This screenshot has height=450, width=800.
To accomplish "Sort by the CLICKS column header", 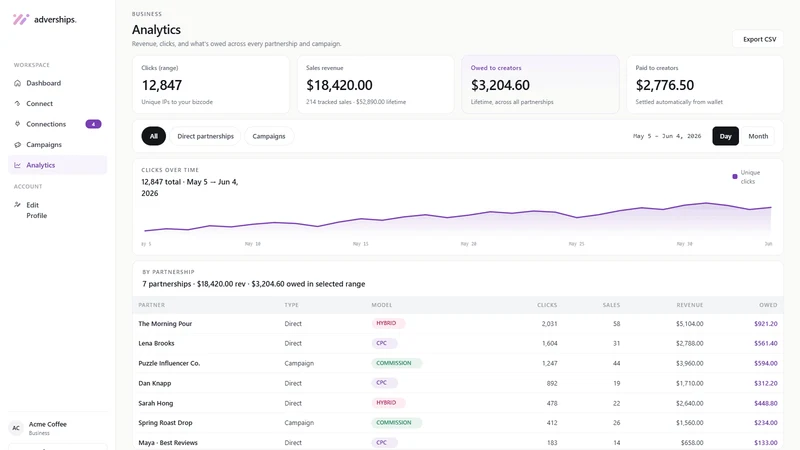I will coord(547,305).
